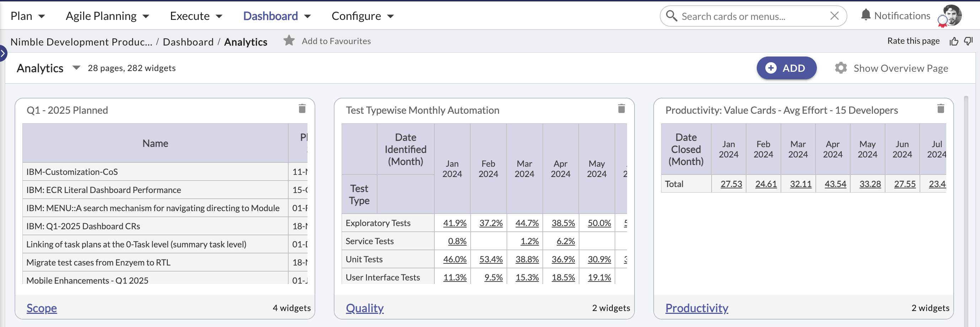Image resolution: width=980 pixels, height=327 pixels.
Task: Click the thumbs down rating icon
Action: (969, 41)
